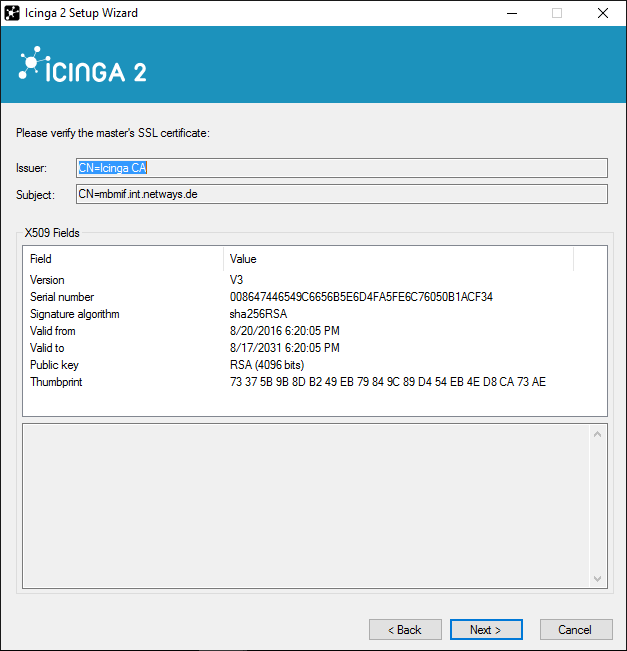Click the Next > button

(486, 629)
